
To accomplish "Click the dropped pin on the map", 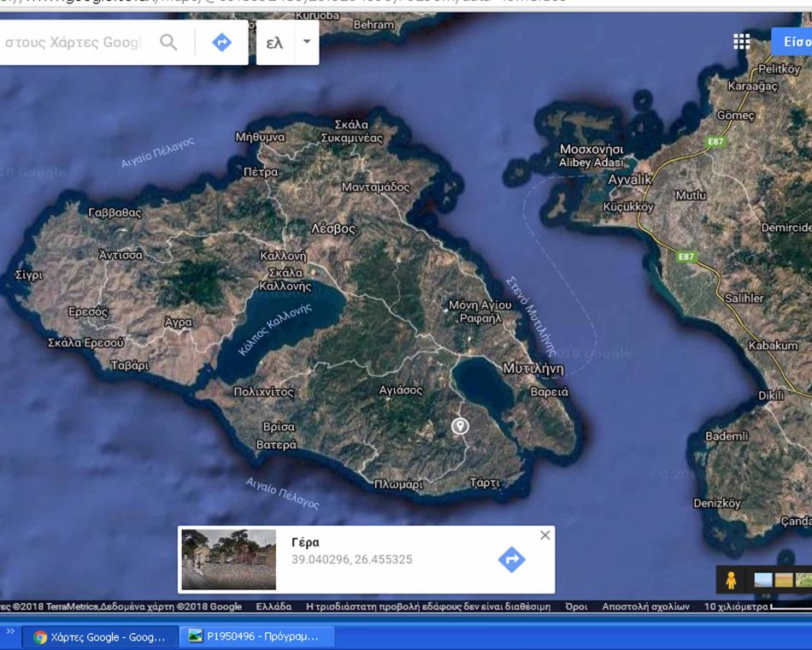I will pos(460,426).
